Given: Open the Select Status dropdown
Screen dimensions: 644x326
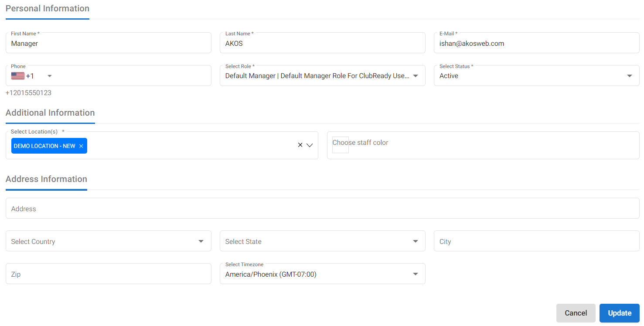Looking at the screenshot, I should tap(536, 76).
